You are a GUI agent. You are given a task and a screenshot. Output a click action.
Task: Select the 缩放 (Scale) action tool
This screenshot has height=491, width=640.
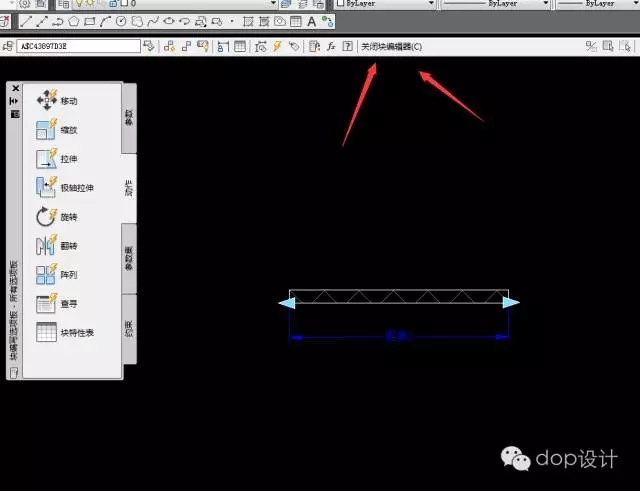point(49,129)
